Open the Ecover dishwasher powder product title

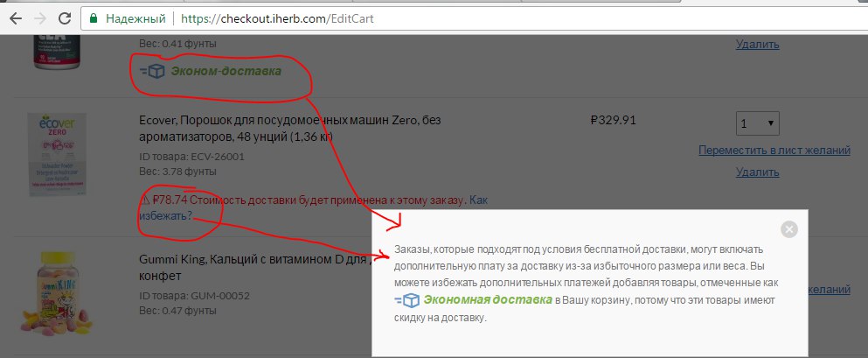pos(289,128)
